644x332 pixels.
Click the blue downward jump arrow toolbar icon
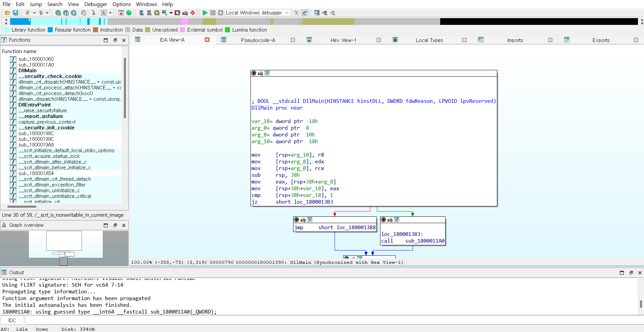pos(94,13)
